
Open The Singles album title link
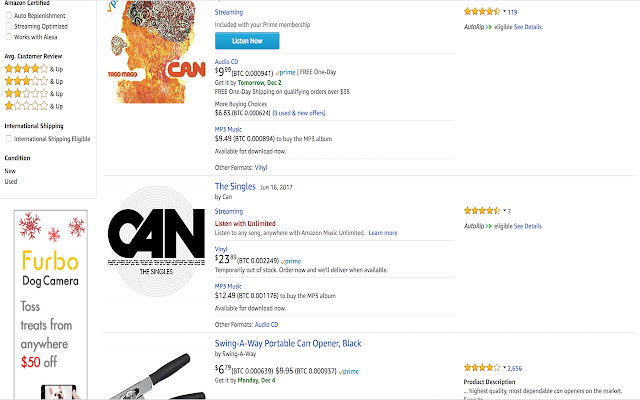click(235, 187)
